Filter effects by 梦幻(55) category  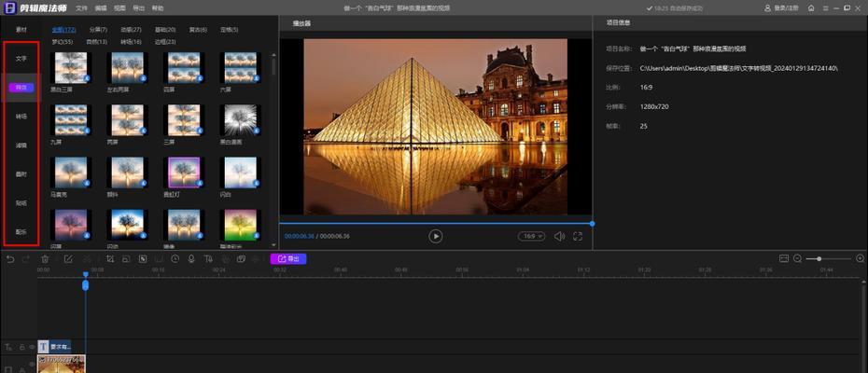(x=63, y=42)
